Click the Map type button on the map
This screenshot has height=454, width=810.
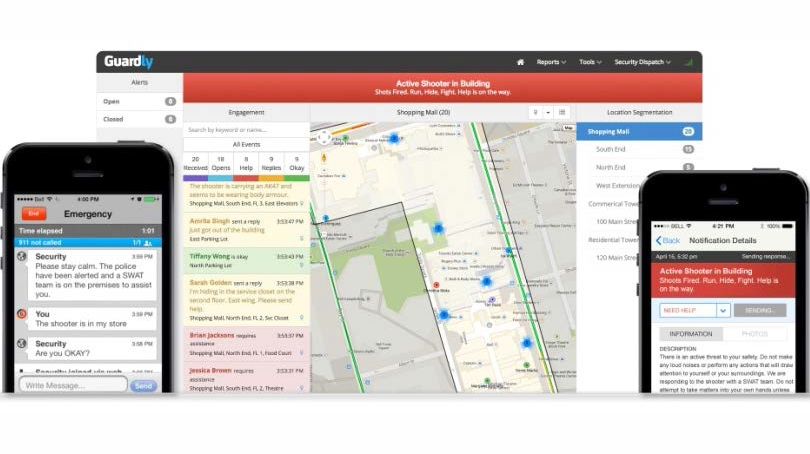click(568, 128)
